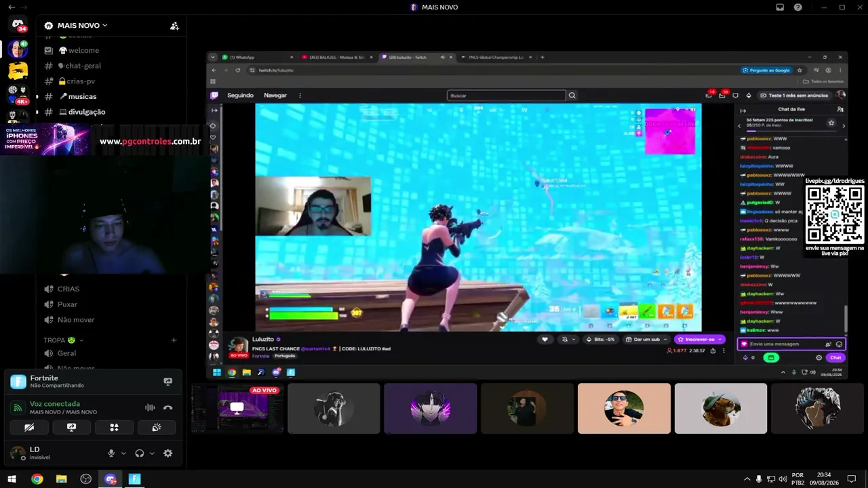Click the invite people icon beside MAIS NOVO
This screenshot has height=488, width=868.
[x=174, y=26]
